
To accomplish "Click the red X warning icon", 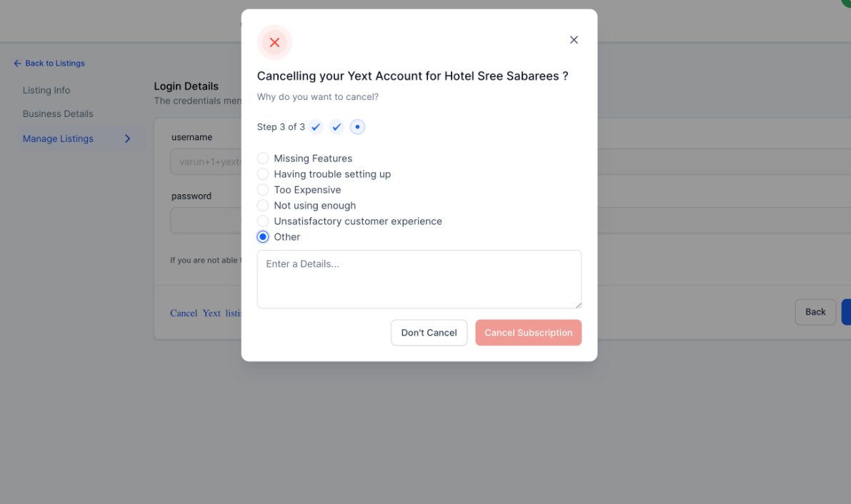I will (274, 42).
